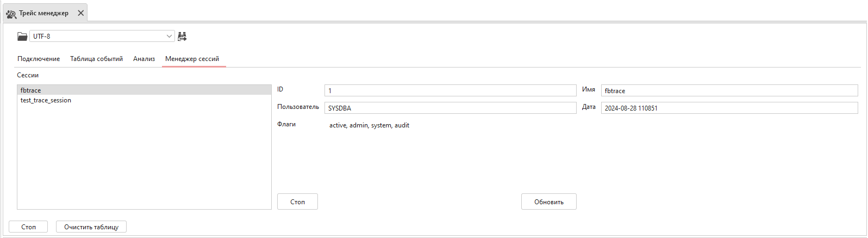Click Очистить таблицу button

(91, 227)
